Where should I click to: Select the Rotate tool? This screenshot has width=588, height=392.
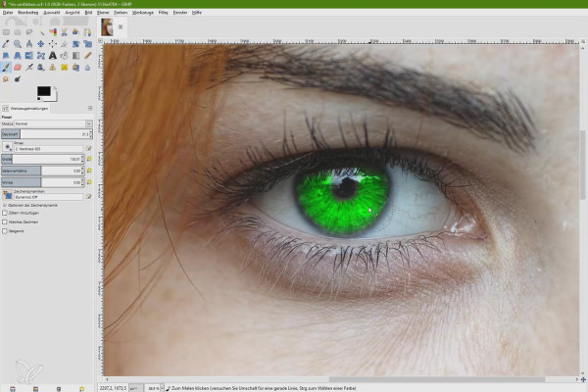click(75, 44)
